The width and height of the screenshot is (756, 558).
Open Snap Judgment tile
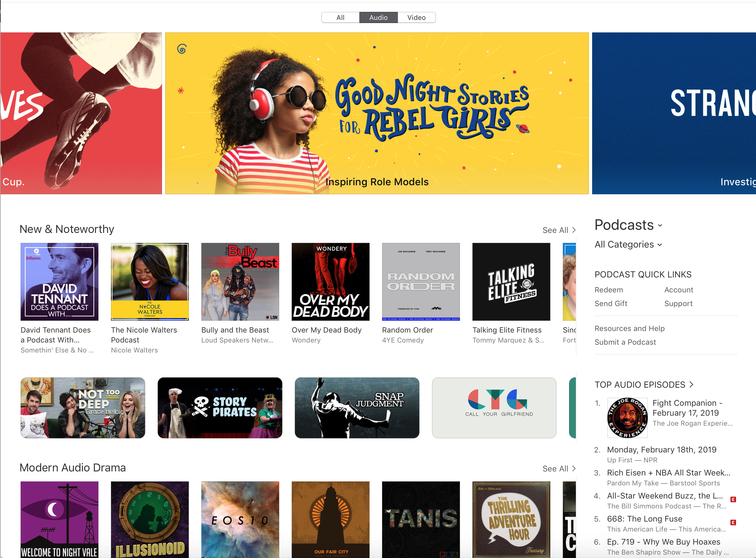click(357, 408)
